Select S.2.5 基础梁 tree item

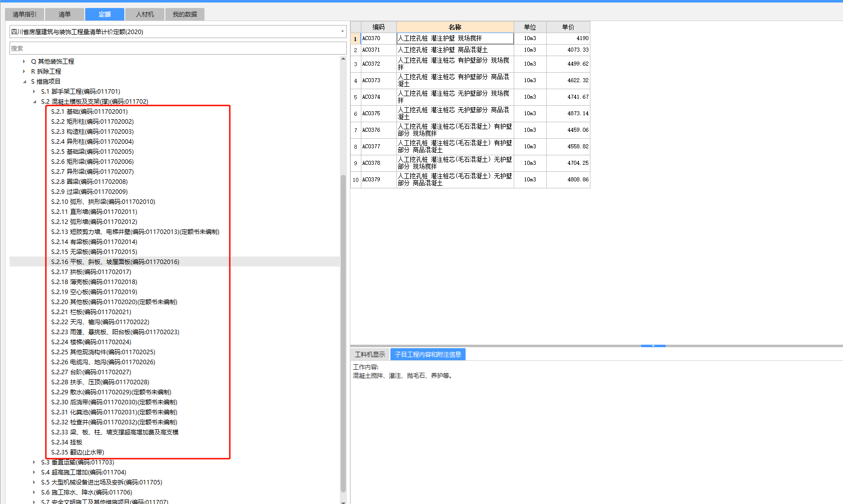point(92,152)
